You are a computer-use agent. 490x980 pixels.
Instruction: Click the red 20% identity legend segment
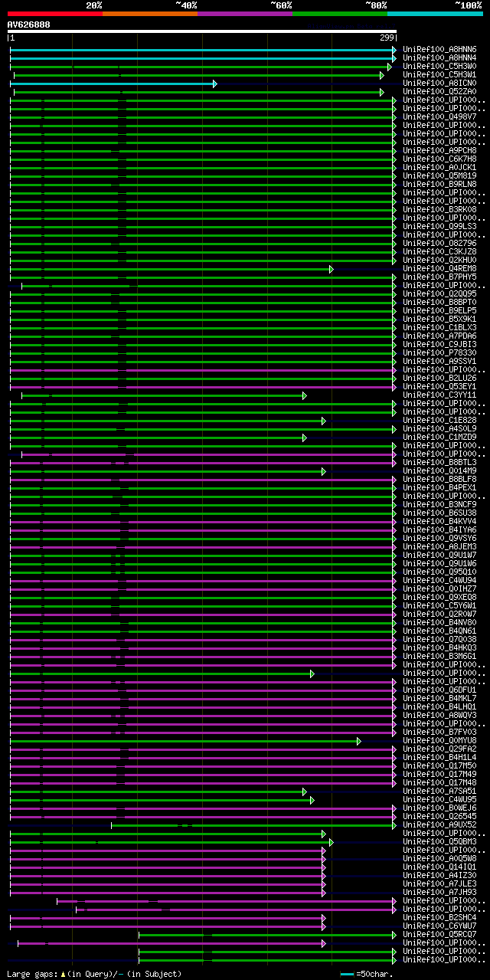[55, 14]
